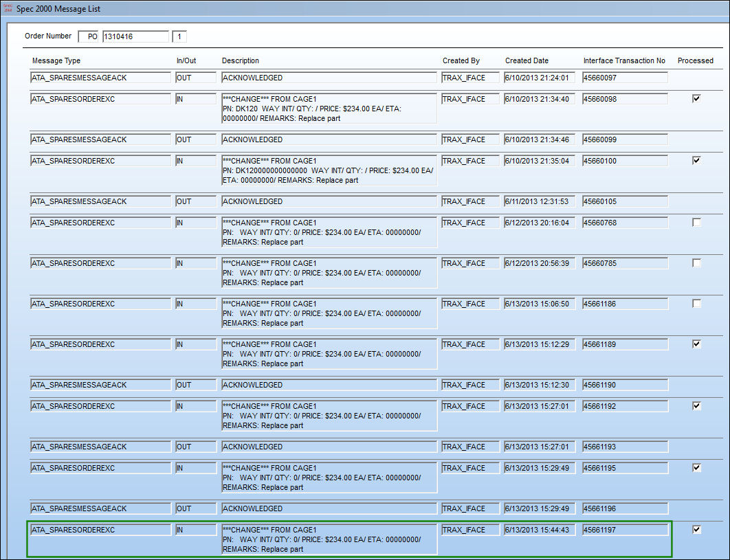The width and height of the screenshot is (730, 560).
Task: Click description with PN: DK120000000000000
Action: coord(329,170)
